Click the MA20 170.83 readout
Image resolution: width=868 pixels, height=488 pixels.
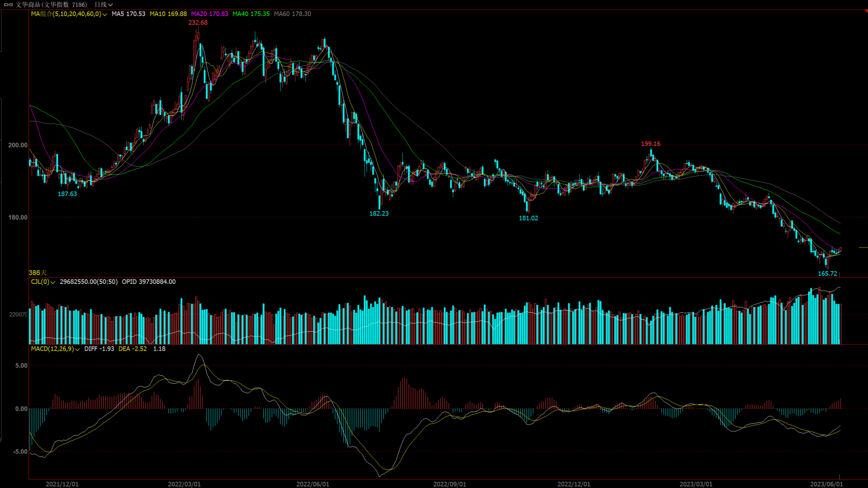click(209, 14)
